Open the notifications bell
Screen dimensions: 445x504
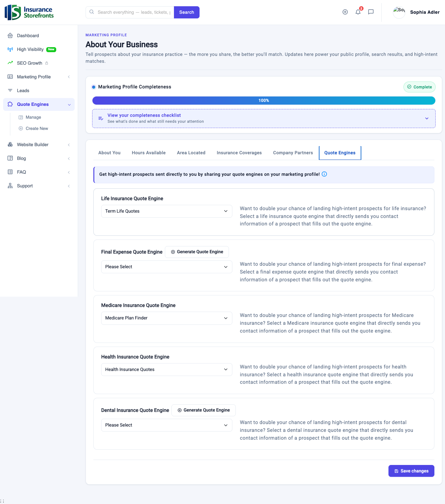click(358, 12)
